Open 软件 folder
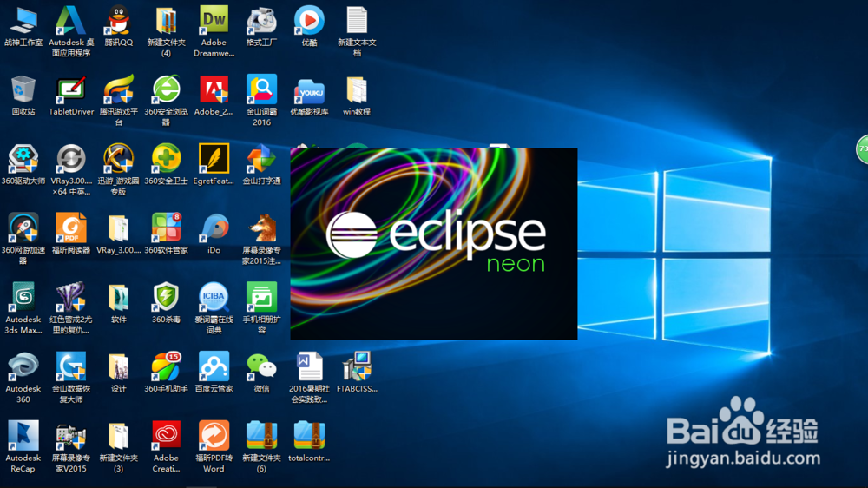 click(118, 298)
